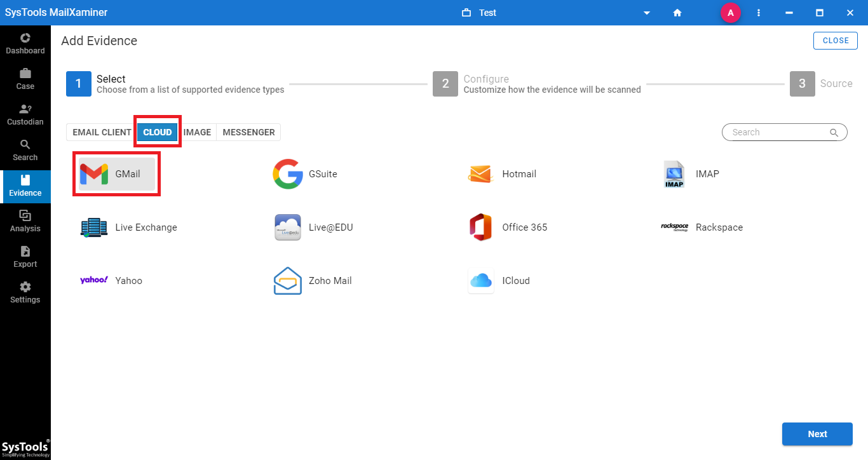Expand the case selector dropdown arrow
Viewport: 868px width, 460px height.
pyautogui.click(x=647, y=13)
